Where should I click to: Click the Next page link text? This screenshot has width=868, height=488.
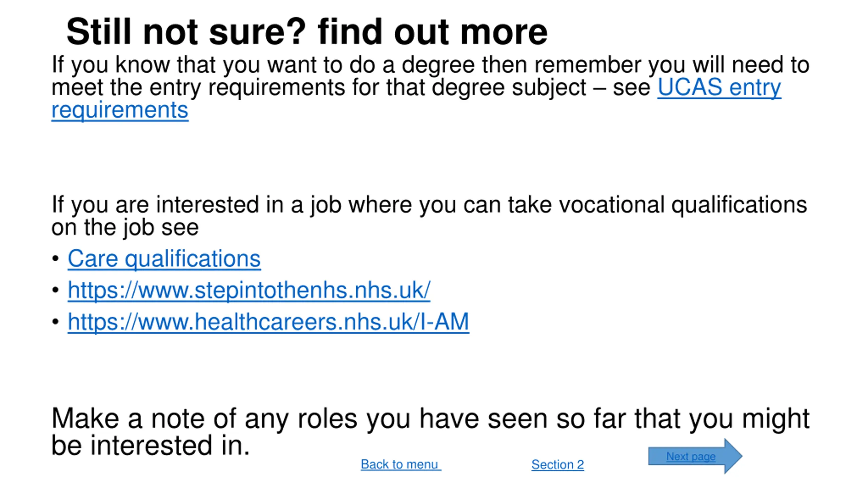(x=691, y=456)
